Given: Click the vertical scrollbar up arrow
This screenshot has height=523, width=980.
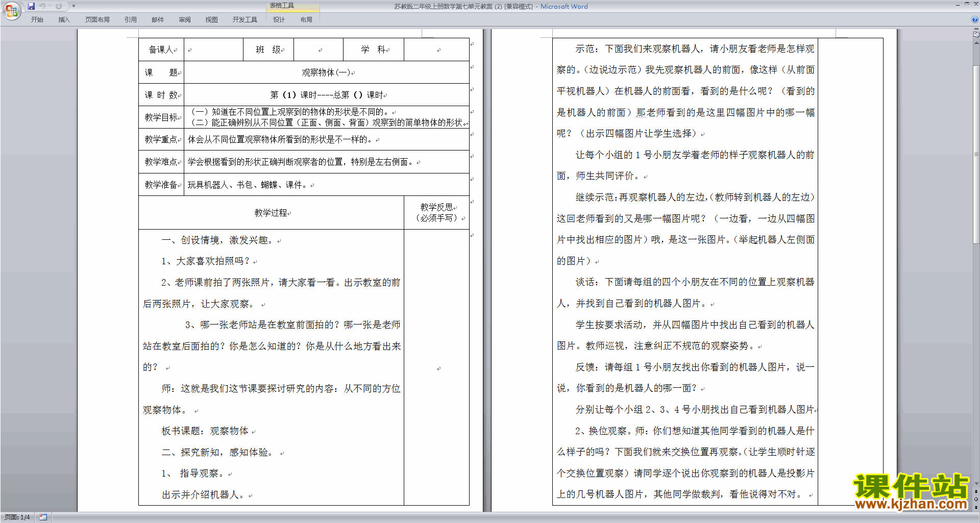Looking at the screenshot, I should click(x=976, y=42).
